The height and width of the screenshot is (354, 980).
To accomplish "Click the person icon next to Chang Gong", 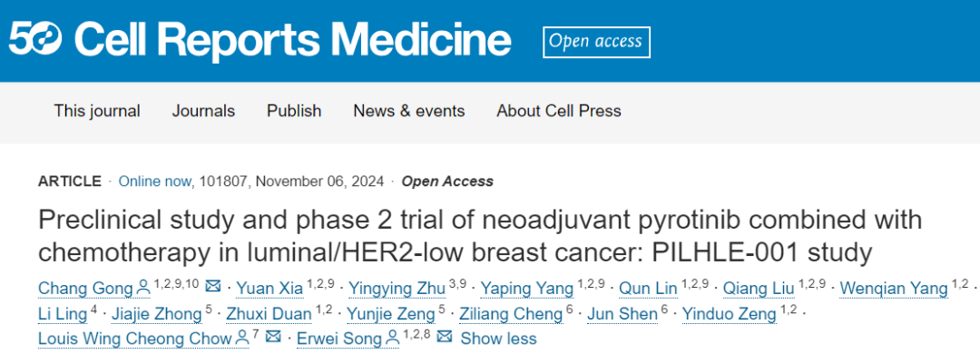I will click(143, 288).
